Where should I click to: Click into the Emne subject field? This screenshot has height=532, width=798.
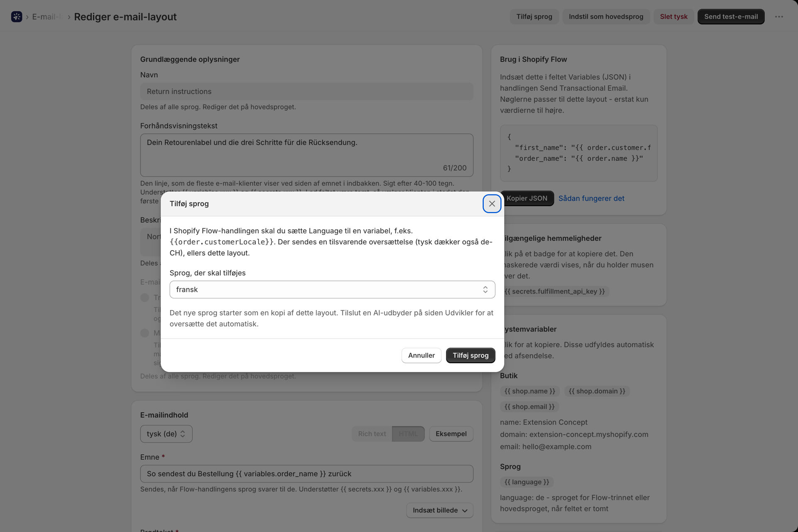[x=307, y=473]
